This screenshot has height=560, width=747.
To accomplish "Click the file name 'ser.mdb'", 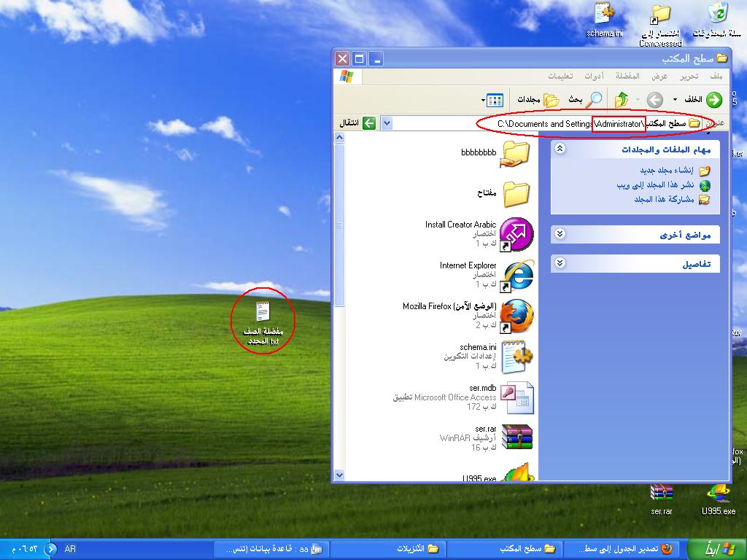I will click(483, 388).
